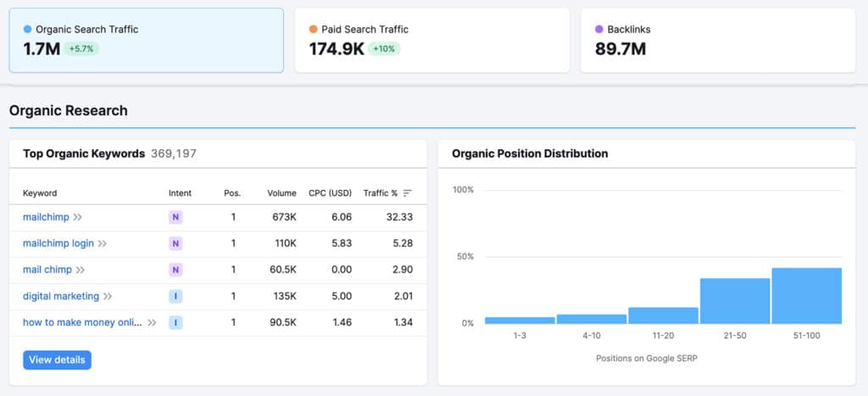The height and width of the screenshot is (396, 868).
Task: Click the 11-20 positions bar
Action: click(x=663, y=315)
